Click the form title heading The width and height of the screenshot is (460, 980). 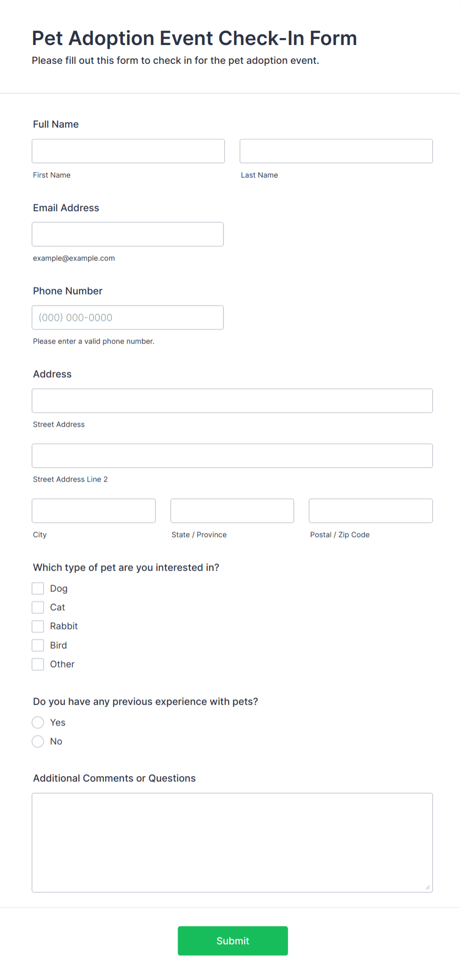coord(194,38)
